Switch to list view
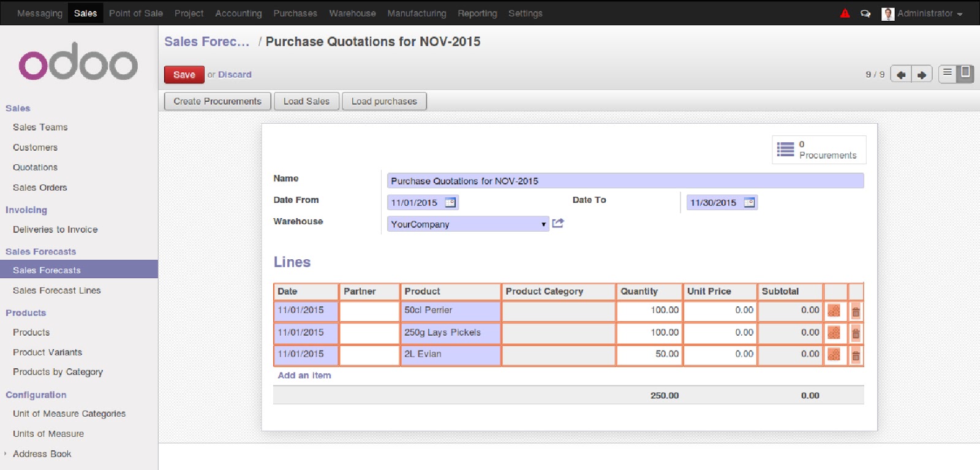980x470 pixels. 948,74
